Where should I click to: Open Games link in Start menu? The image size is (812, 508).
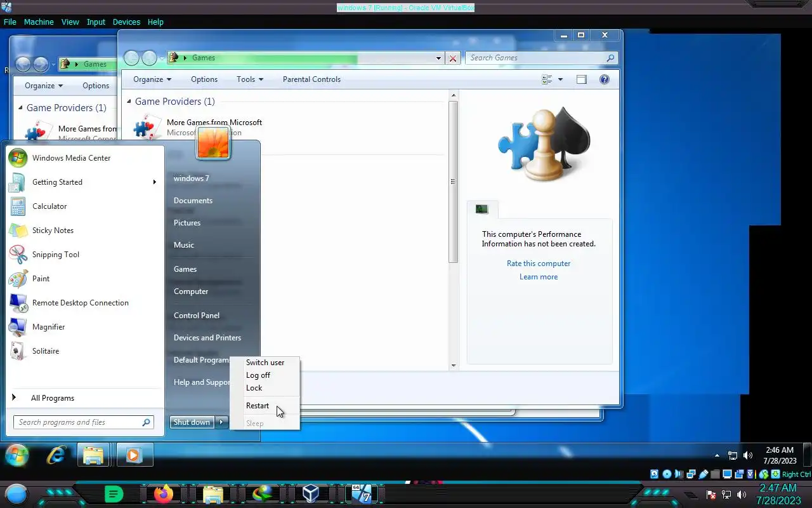185,269
